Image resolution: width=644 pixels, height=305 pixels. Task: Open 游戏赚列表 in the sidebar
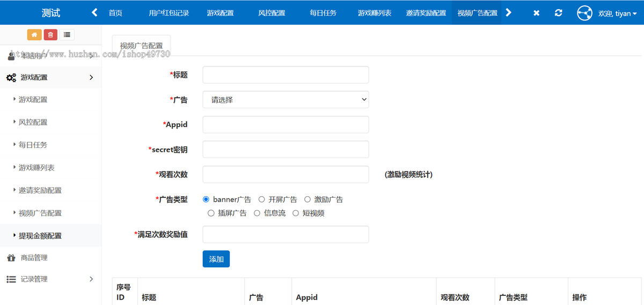coord(36,168)
